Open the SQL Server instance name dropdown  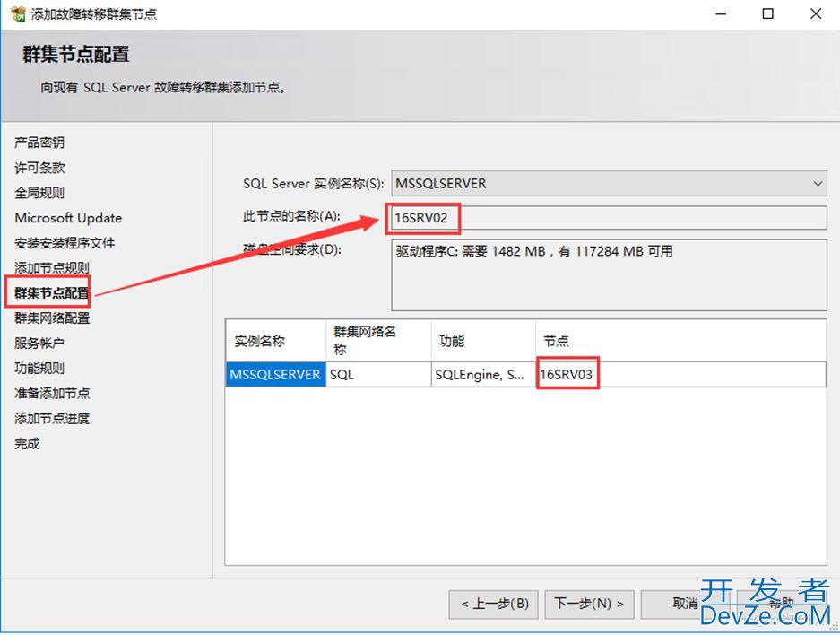point(609,183)
